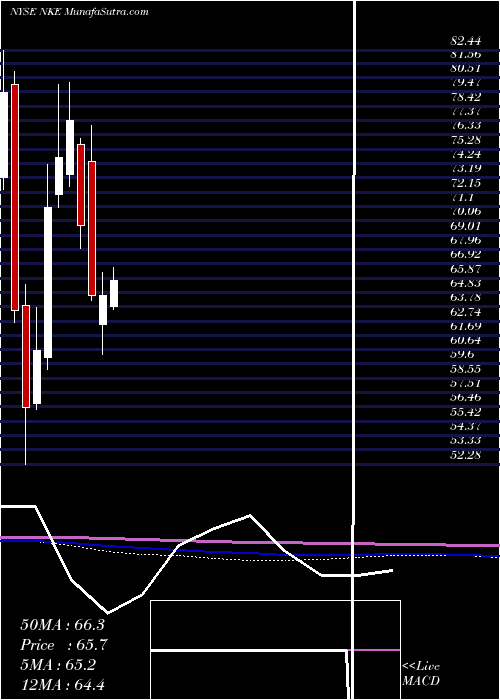Image resolution: width=500 pixels, height=700 pixels.
Task: Click the 58.55 price axis label
Action: (x=466, y=369)
